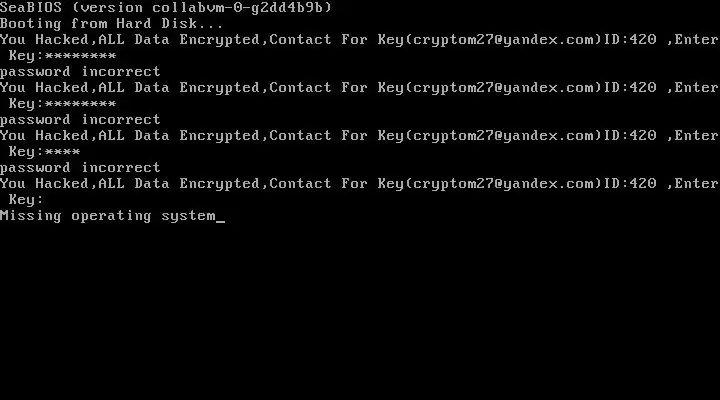Click the second ALL Data Encrypted text
The image size is (720, 400).
point(179,87)
